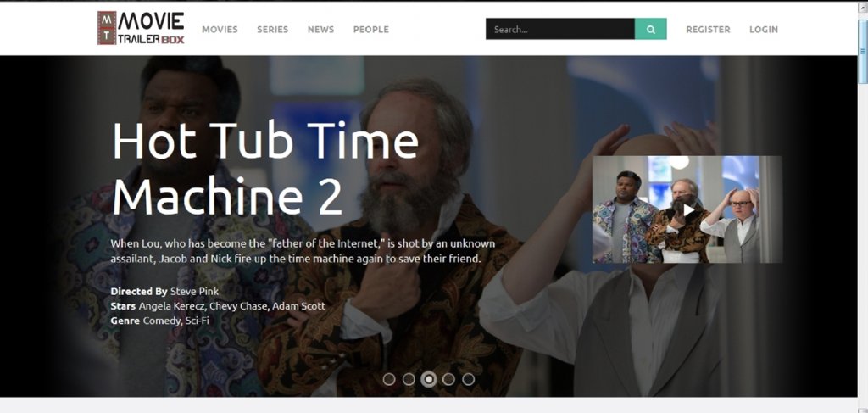Click the Stars cast list line
Image resolution: width=868 pixels, height=413 pixels.
(x=218, y=305)
